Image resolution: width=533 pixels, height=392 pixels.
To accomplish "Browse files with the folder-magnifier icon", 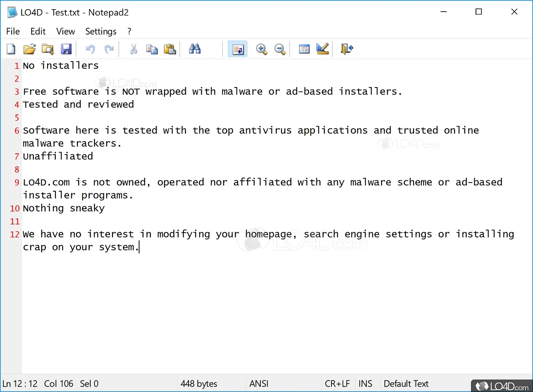I will point(48,49).
